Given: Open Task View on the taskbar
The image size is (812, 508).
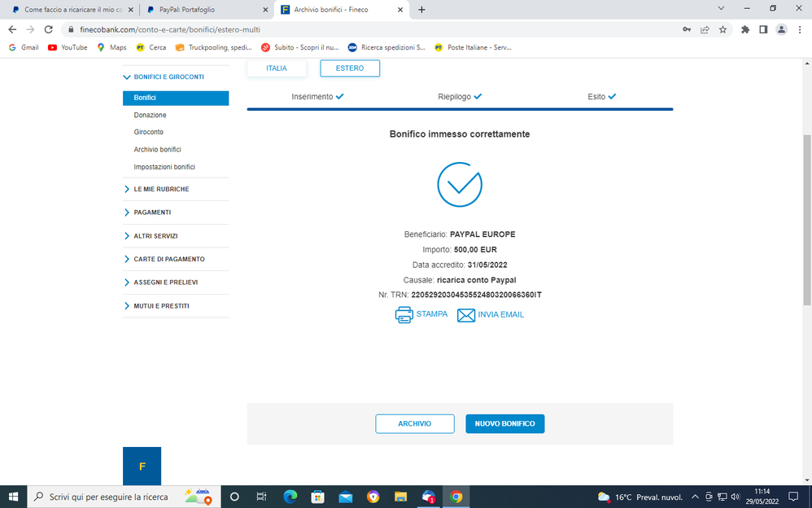Looking at the screenshot, I should tap(261, 497).
